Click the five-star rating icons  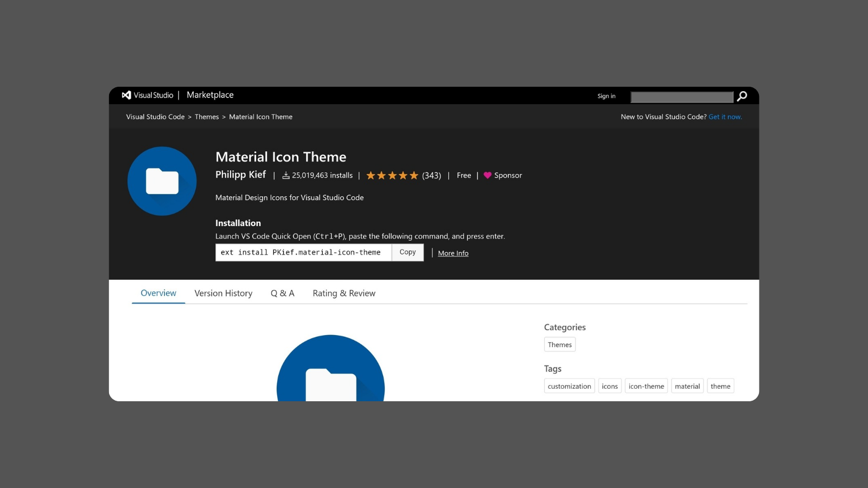click(x=392, y=175)
